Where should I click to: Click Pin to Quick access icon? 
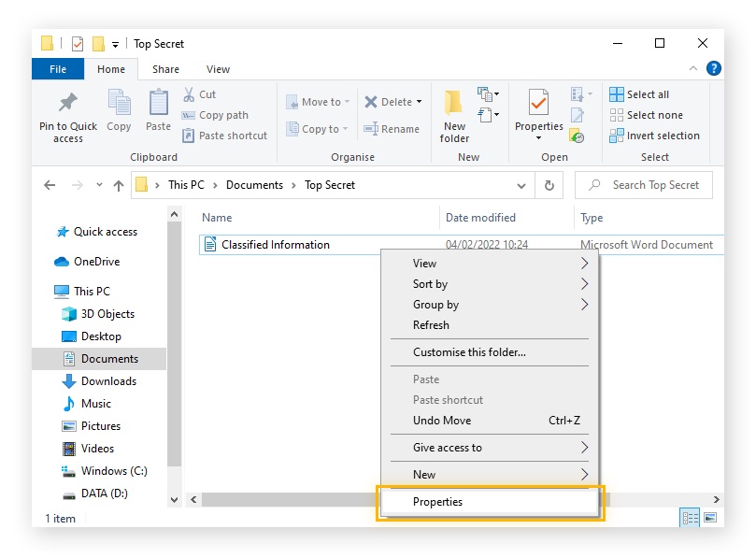coord(68,102)
